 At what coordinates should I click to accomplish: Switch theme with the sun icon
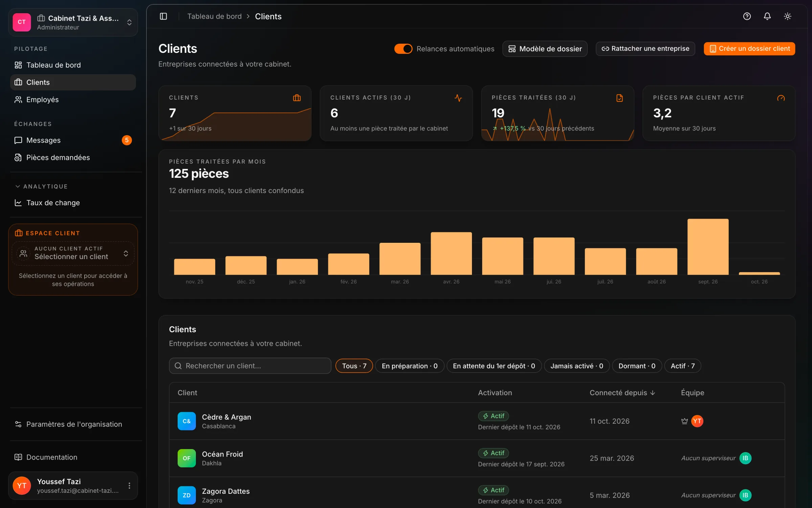coord(788,16)
